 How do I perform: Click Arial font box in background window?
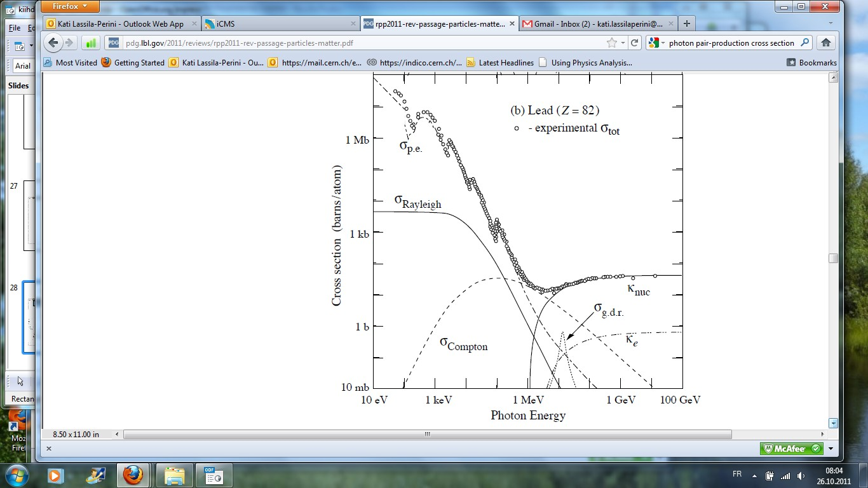pyautogui.click(x=24, y=65)
